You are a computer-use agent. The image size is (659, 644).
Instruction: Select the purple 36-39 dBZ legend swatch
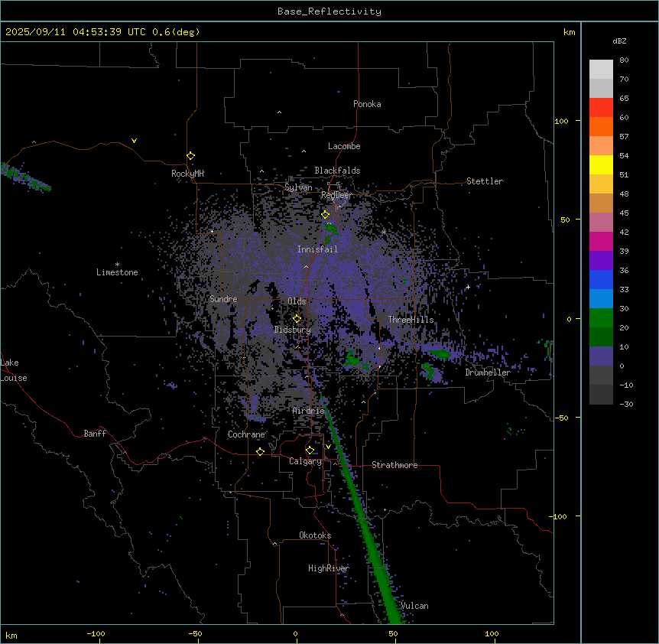[x=601, y=260]
